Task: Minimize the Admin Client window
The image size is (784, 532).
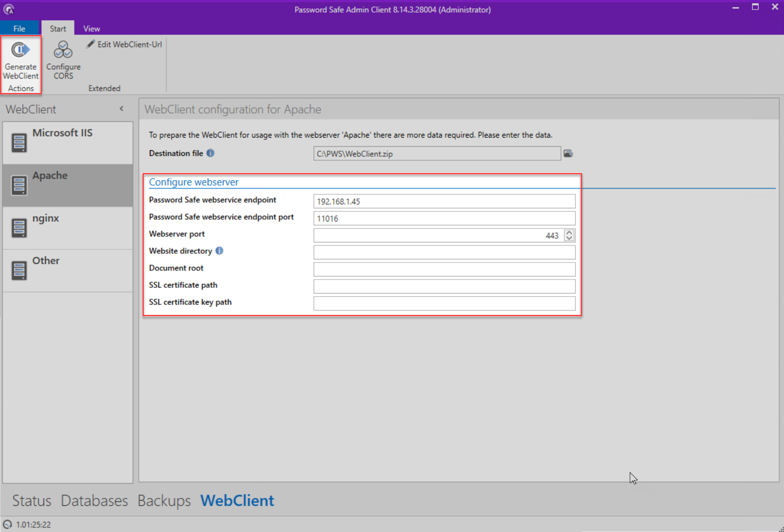Action: [x=735, y=7]
